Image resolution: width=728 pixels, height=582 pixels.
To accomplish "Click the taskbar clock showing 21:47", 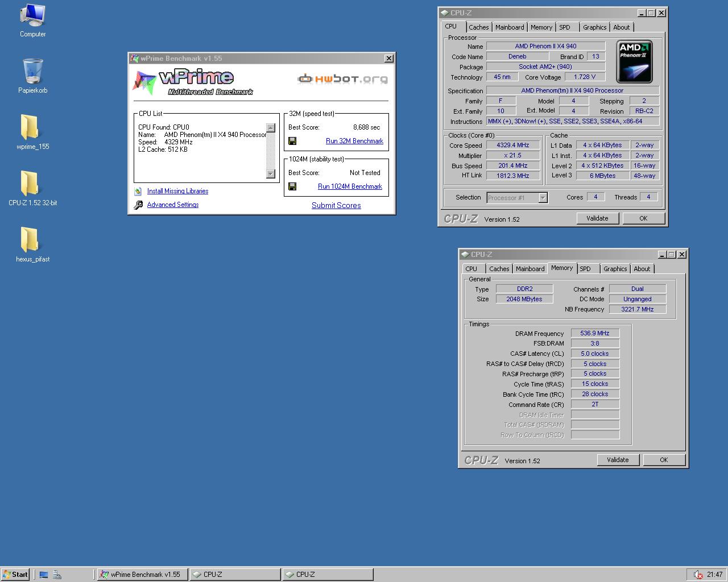I will click(x=715, y=575).
